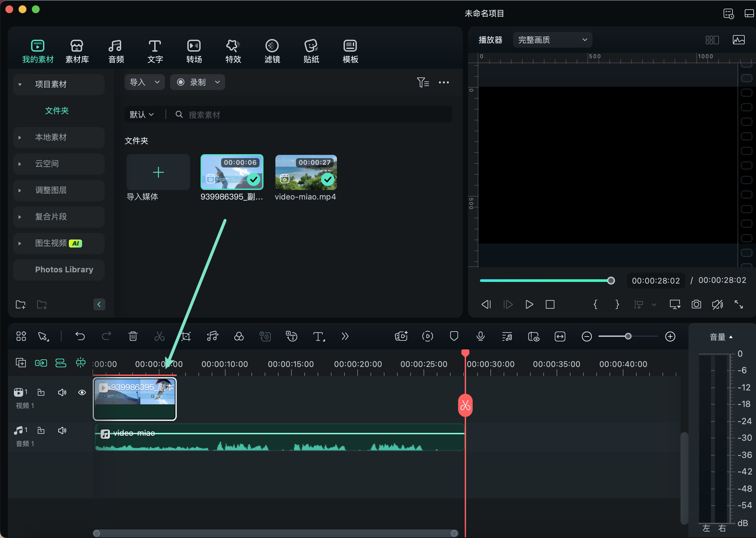Image resolution: width=756 pixels, height=538 pixels.
Task: Open the 完整画质 quality dropdown
Action: click(x=552, y=40)
